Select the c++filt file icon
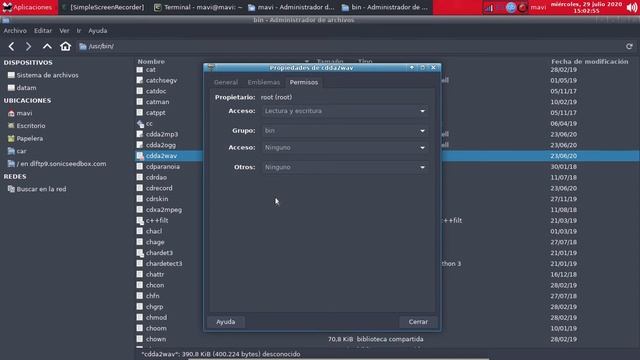 140,220
